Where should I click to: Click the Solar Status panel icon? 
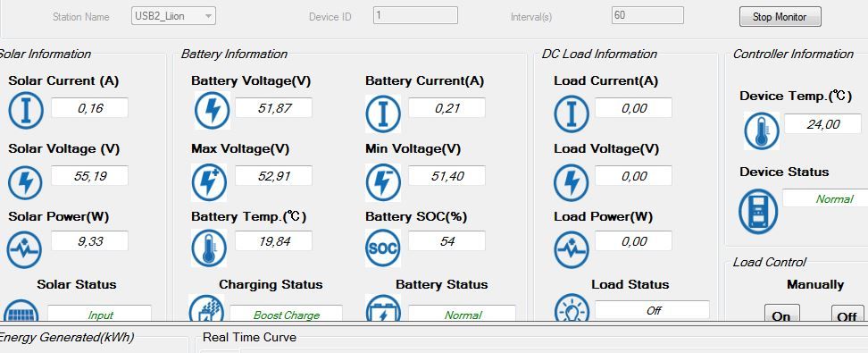coord(21,310)
